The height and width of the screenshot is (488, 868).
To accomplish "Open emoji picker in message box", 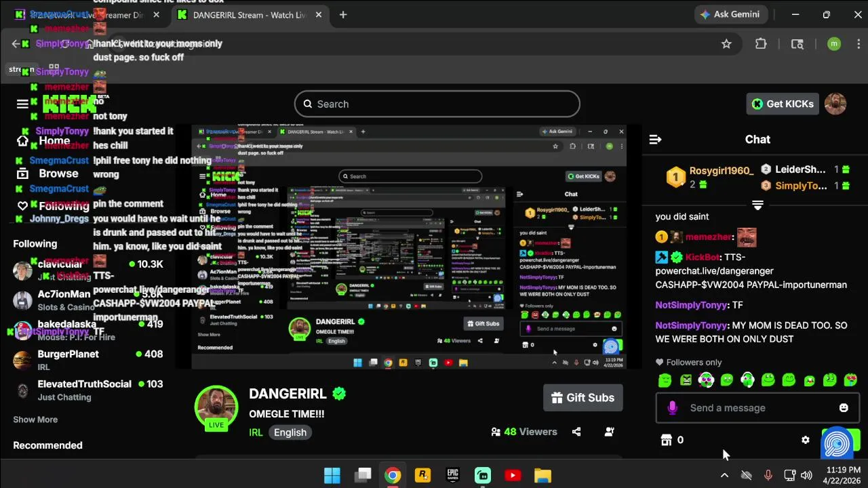I will [x=844, y=407].
